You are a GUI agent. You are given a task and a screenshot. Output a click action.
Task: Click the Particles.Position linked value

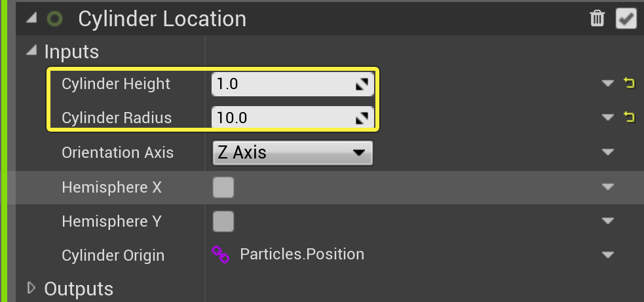302,254
